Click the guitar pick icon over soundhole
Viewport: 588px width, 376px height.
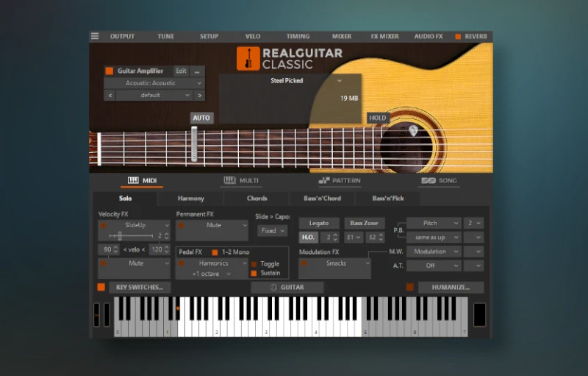pyautogui.click(x=413, y=130)
